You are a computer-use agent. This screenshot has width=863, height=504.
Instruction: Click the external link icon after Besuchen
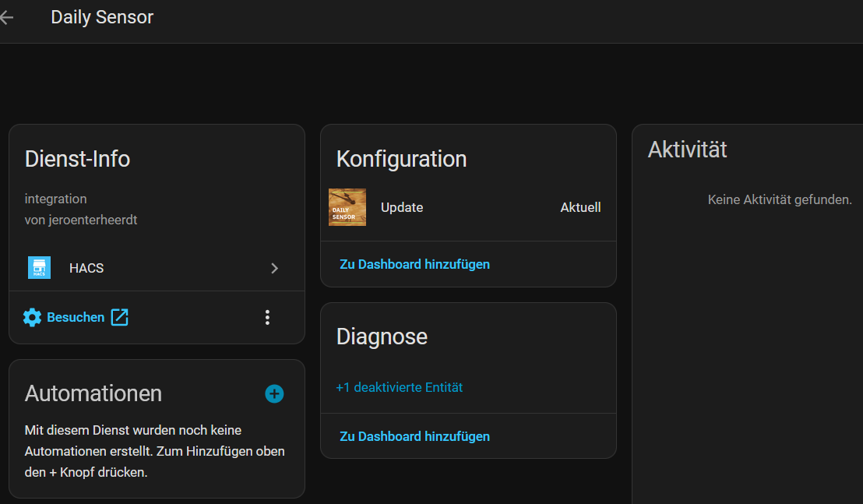(x=119, y=318)
